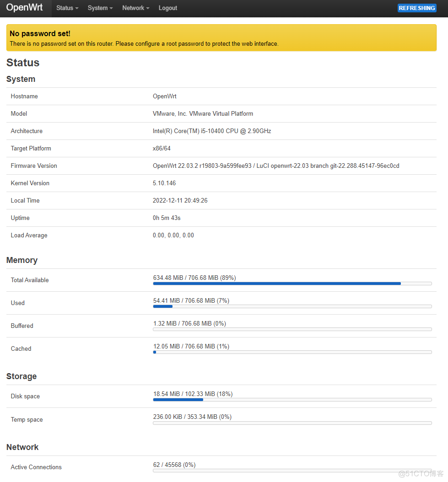Click the Status page heading
Viewport: 448px width, 482px height.
tap(23, 63)
